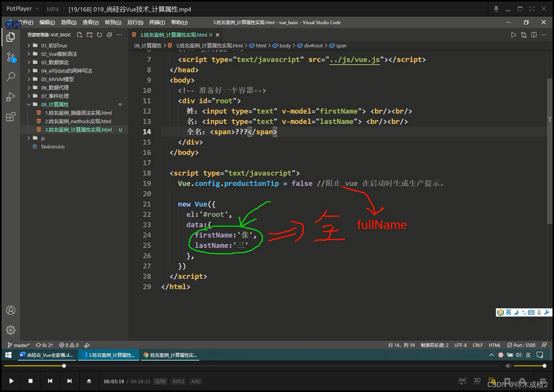
Task: Click the PotPlayer open file eject icon
Action: [89, 381]
